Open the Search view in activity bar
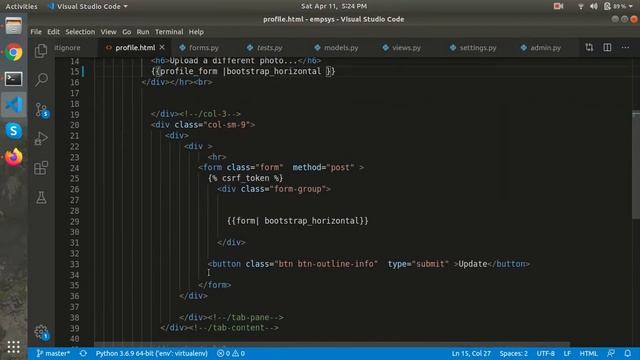 coord(41,79)
